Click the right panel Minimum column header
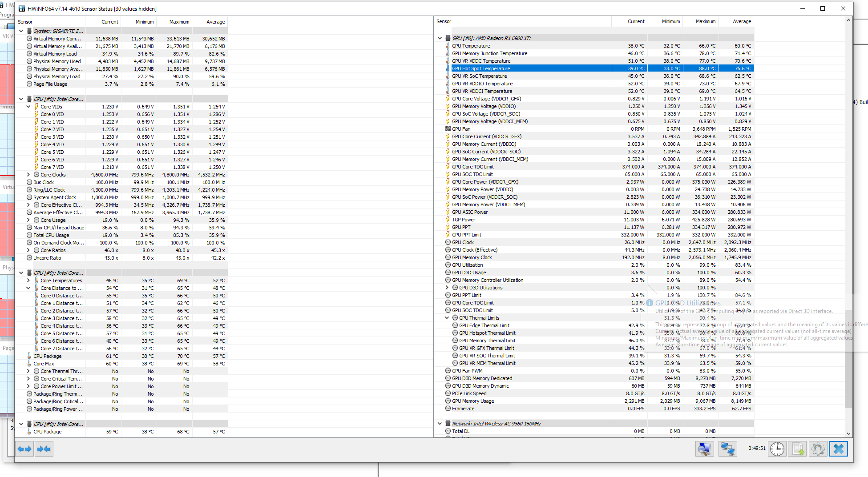 (x=665, y=21)
